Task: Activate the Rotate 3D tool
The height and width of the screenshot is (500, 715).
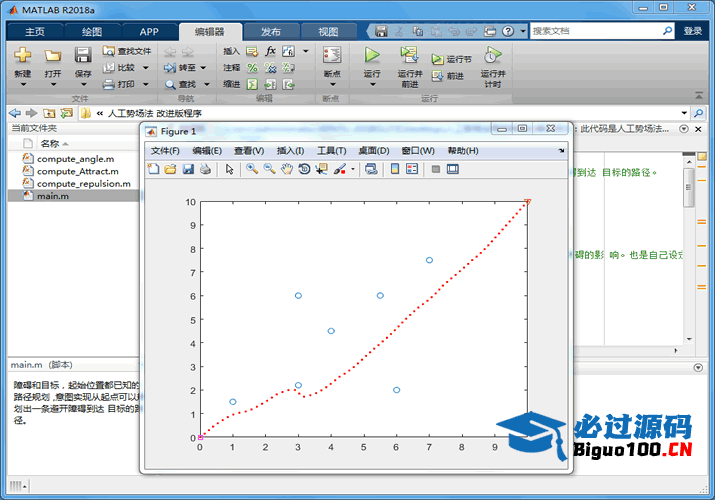Action: coord(304,169)
